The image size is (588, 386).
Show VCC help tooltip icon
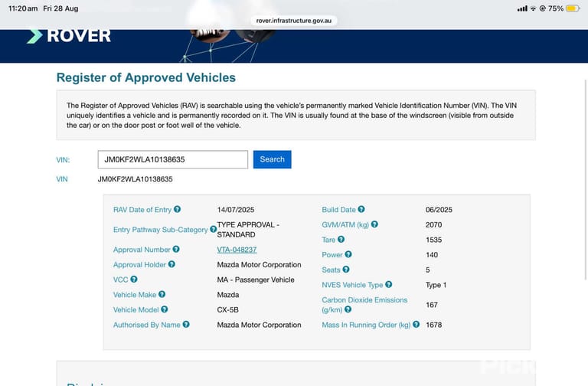pyautogui.click(x=134, y=279)
